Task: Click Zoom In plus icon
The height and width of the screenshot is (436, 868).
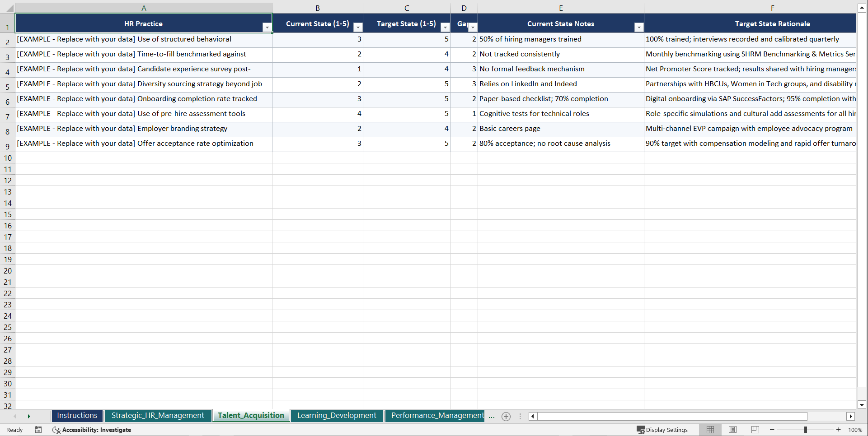Action: point(839,430)
